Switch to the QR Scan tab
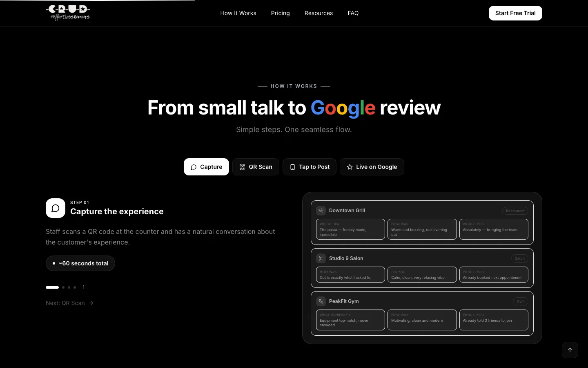The width and height of the screenshot is (588, 368). (256, 167)
